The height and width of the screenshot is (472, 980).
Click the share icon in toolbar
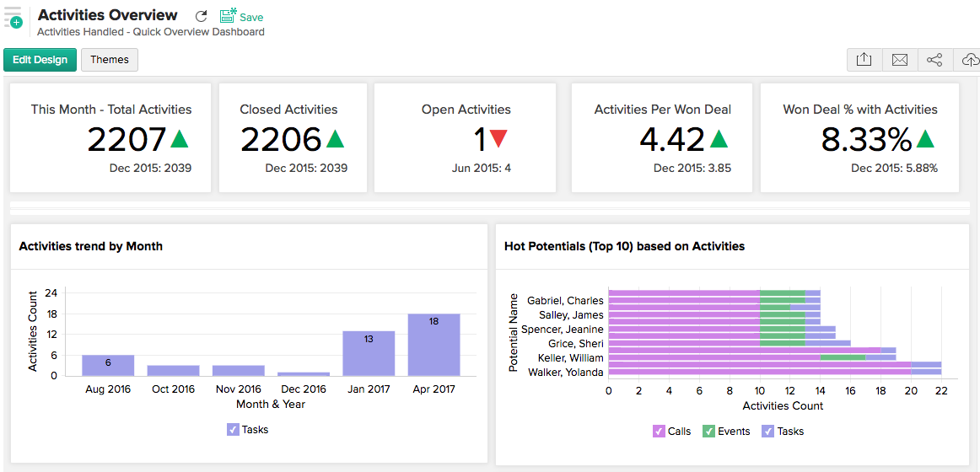click(934, 60)
